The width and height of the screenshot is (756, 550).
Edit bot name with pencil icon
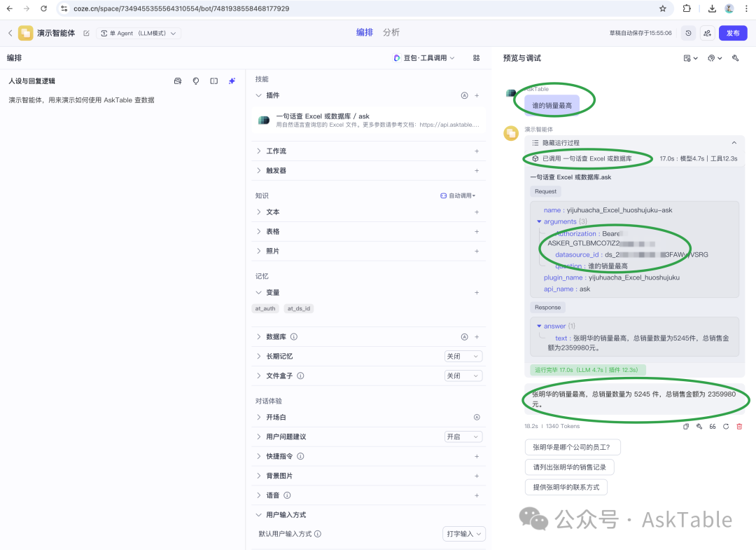coord(86,33)
